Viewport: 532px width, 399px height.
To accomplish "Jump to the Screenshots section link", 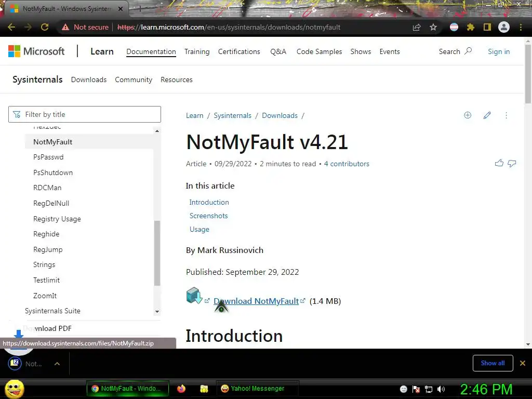I will [x=208, y=216].
